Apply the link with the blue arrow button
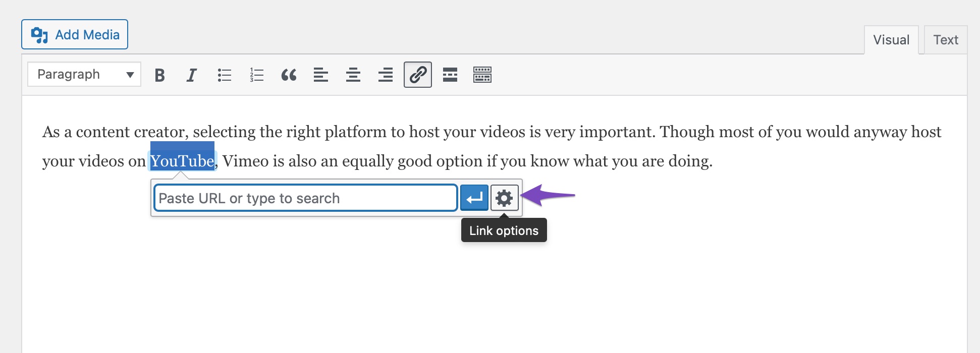 click(474, 198)
